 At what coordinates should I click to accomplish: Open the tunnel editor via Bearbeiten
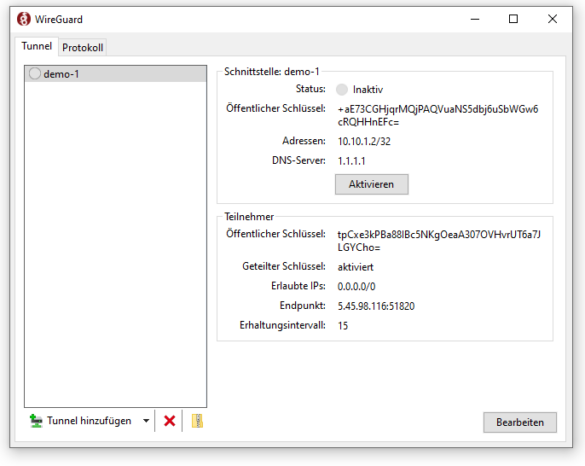520,422
